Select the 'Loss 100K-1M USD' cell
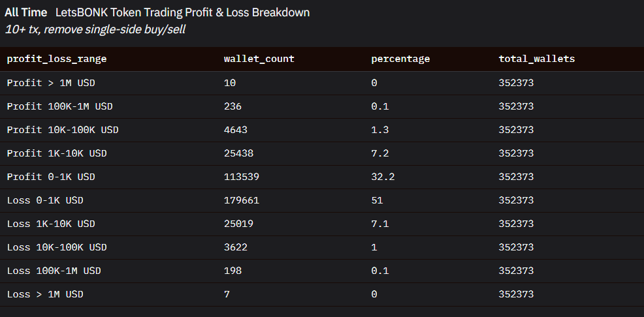This screenshot has height=317, width=644. [54, 271]
